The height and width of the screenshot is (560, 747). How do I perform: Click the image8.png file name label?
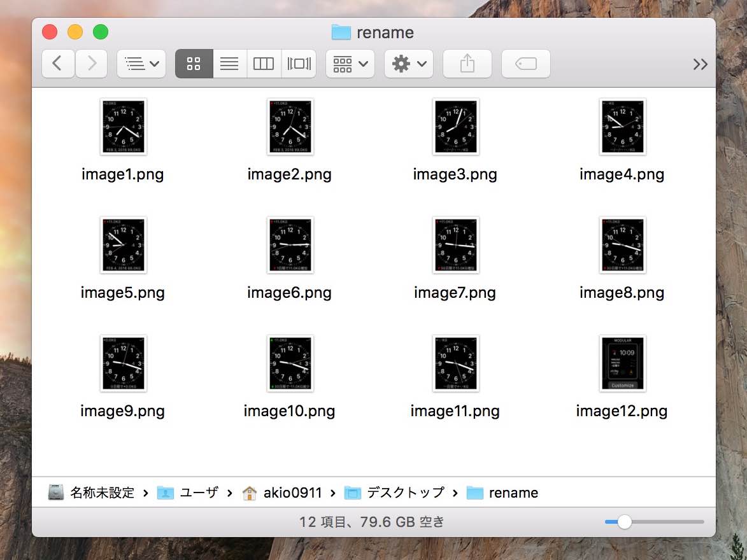click(x=622, y=293)
